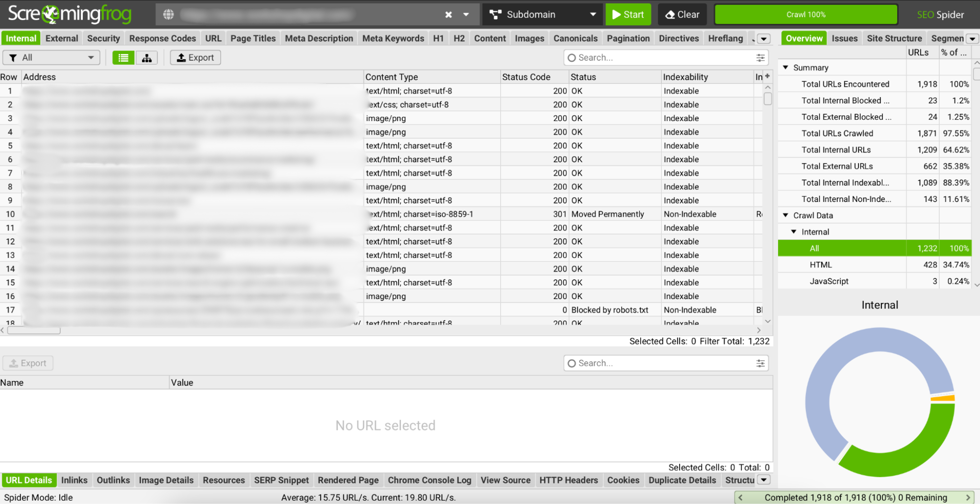Collapse the Internal tree node
980x504 pixels.
794,232
